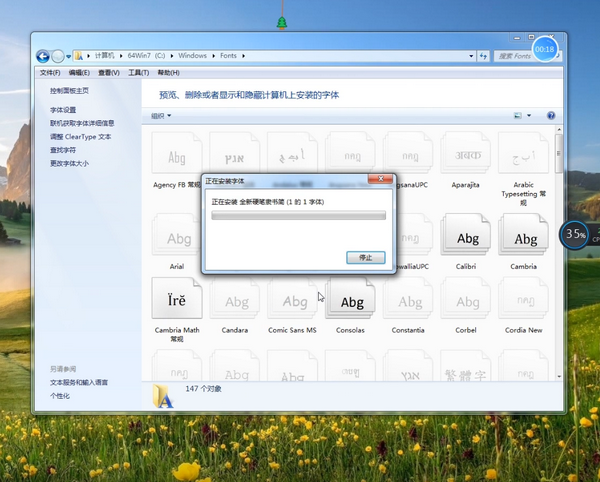Select the Aparajita font icon
600x482 pixels.
465,153
